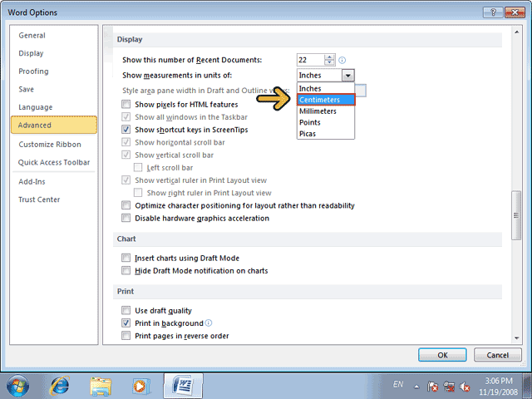Image resolution: width=532 pixels, height=399 pixels.
Task: Click the EN language indicator
Action: pos(398,384)
